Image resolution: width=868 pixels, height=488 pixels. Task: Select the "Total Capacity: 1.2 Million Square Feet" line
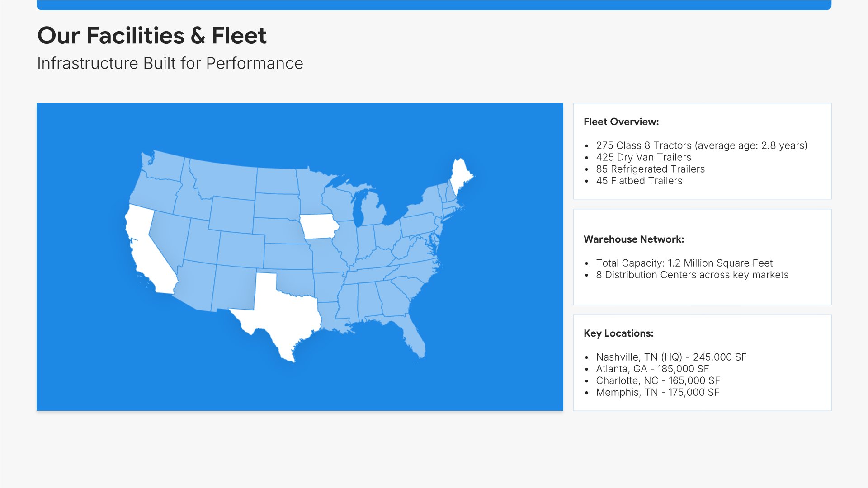[x=684, y=263]
